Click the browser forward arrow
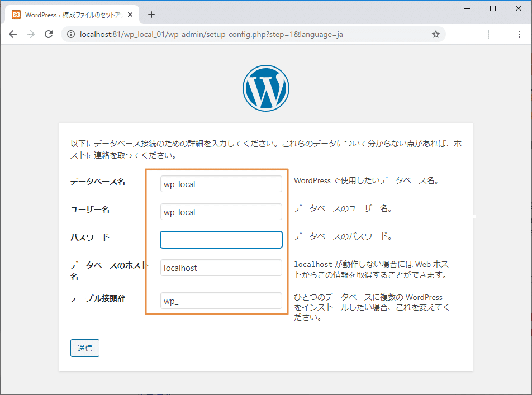Screen dimensions: 532x395 [x=31, y=34]
